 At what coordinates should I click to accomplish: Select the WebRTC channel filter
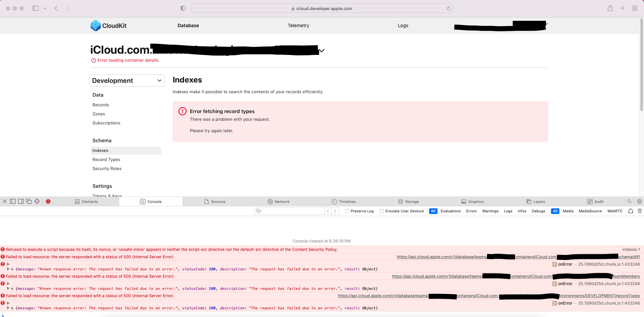(x=615, y=211)
